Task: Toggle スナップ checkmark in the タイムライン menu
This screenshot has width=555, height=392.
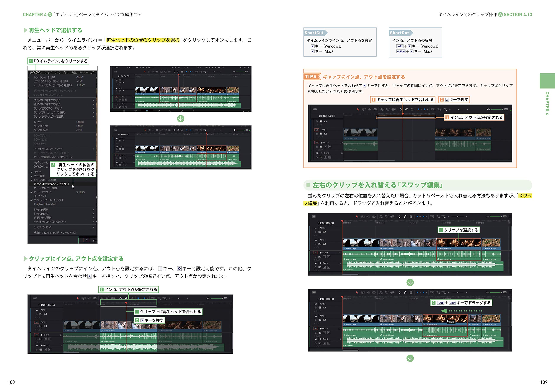Action: [38, 172]
